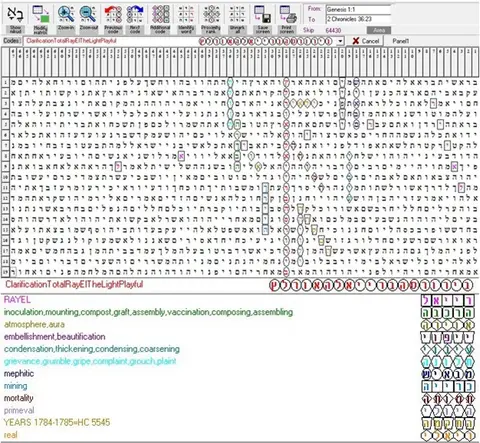Viewport: 480px width, 443px height.
Task: Click the Skip value 64430
Action: pyautogui.click(x=333, y=30)
